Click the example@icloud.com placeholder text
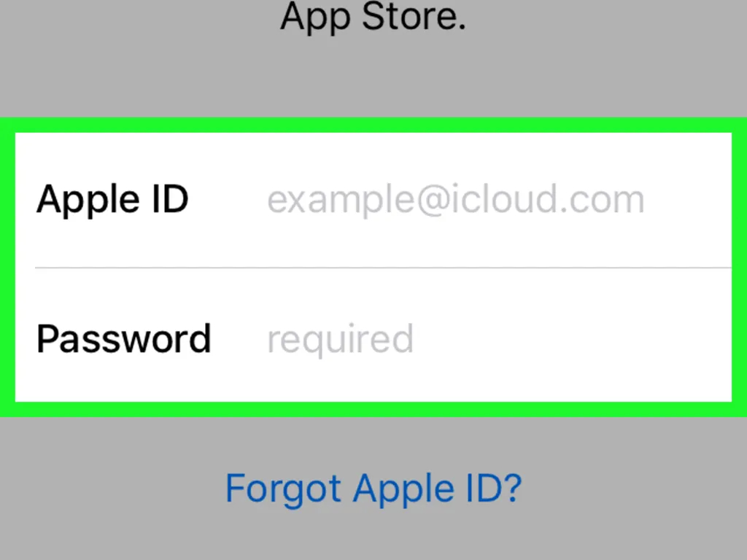Image resolution: width=747 pixels, height=560 pixels. click(x=456, y=200)
